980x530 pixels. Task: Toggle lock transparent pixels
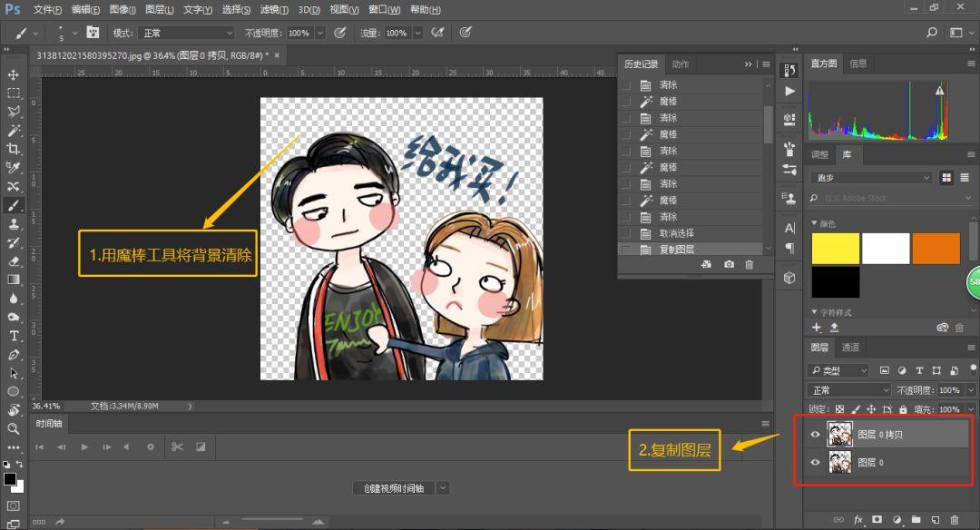(839, 409)
